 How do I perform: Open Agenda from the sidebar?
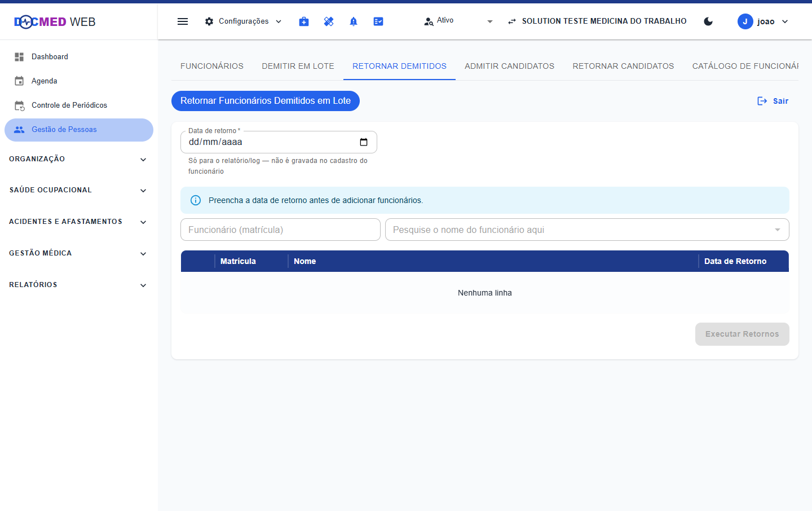(79, 81)
